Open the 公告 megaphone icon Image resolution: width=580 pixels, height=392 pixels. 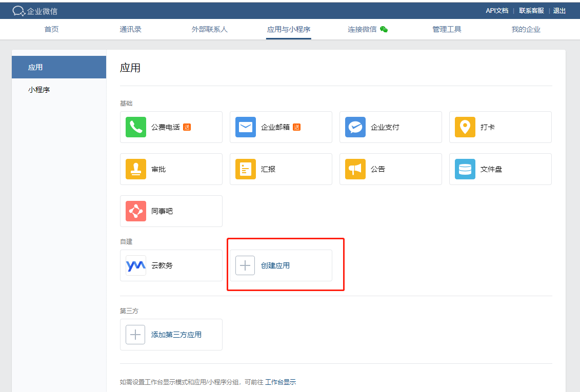pyautogui.click(x=355, y=169)
